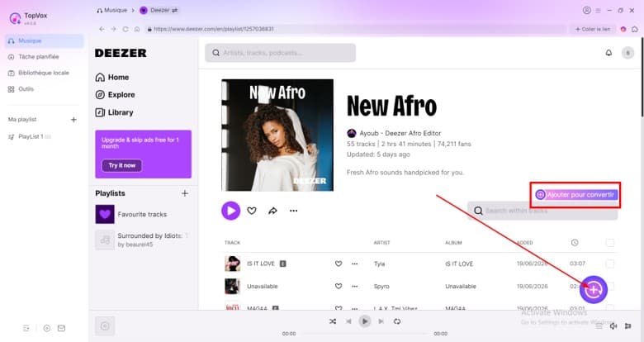Click the mail icon at sidebar bottom

click(x=61, y=328)
